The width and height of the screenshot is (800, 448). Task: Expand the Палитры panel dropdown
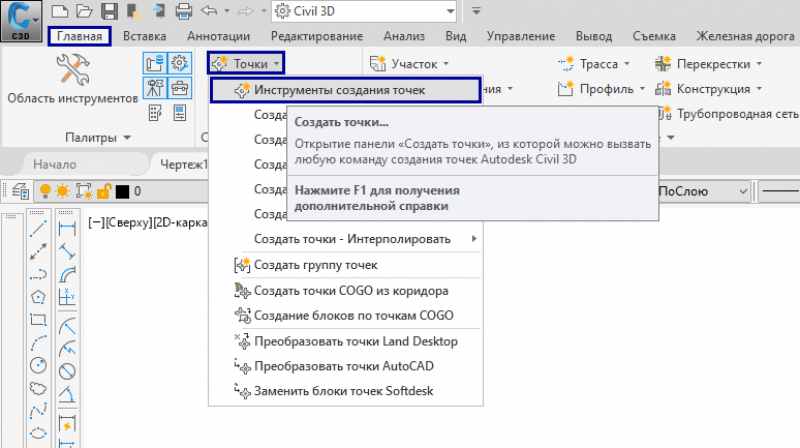coord(97,138)
